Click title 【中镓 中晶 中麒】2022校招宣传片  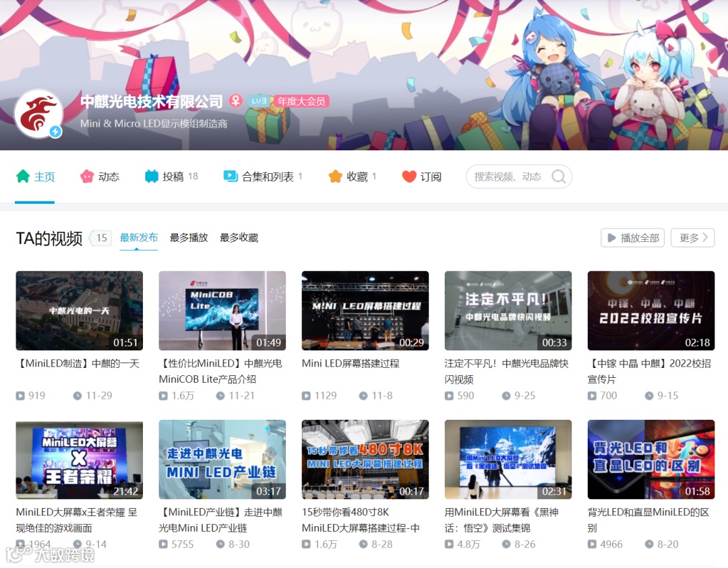pos(650,371)
